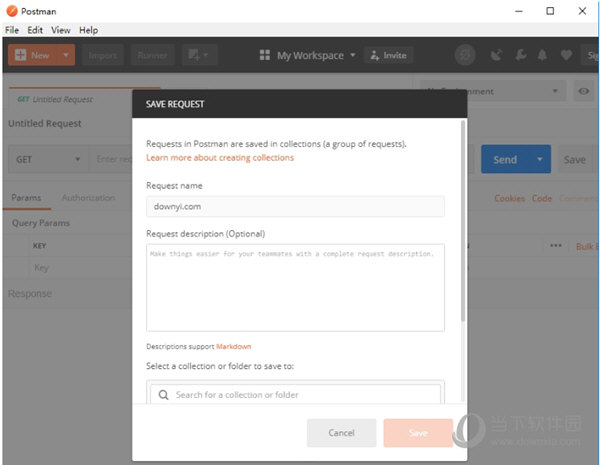Click the Untitled Request title text
The height and width of the screenshot is (465, 600).
[x=45, y=124]
